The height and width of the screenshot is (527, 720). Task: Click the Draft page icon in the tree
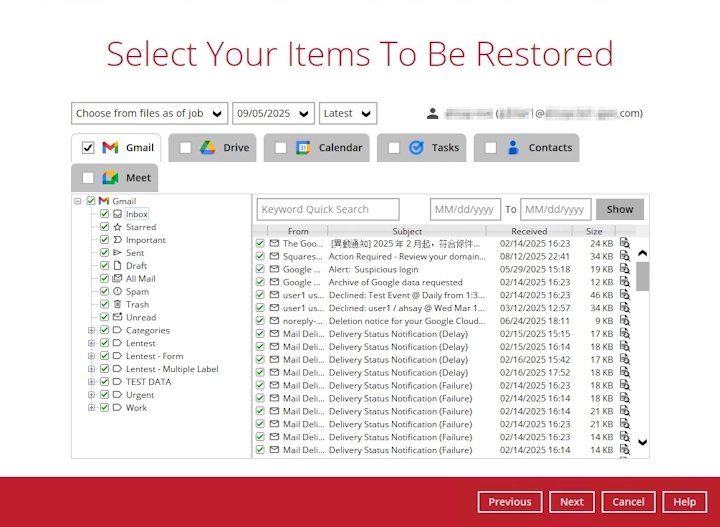tap(118, 265)
